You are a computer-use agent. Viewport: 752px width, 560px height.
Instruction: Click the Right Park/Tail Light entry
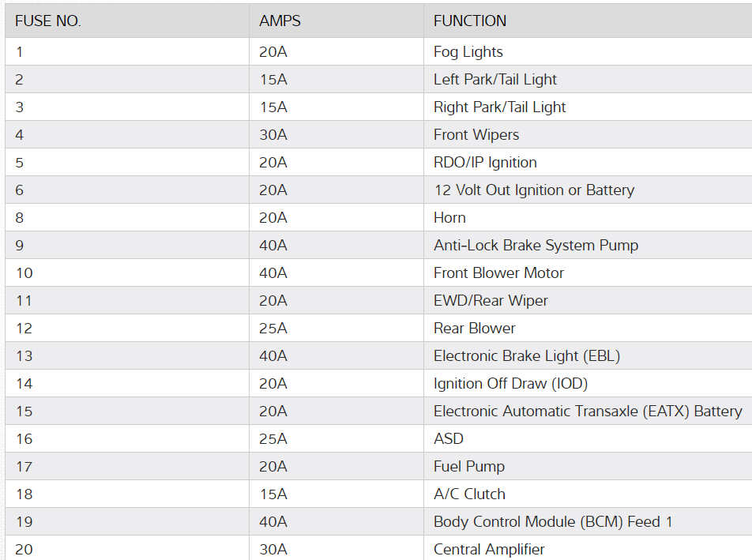[499, 107]
